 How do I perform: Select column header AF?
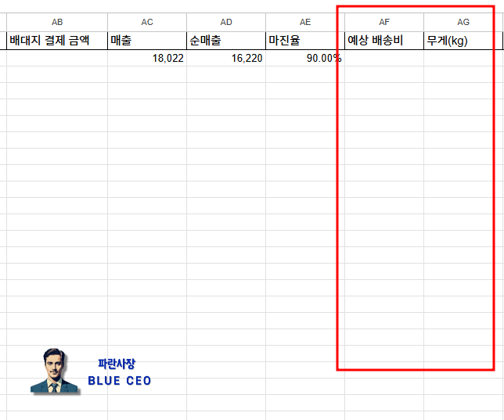click(x=384, y=22)
